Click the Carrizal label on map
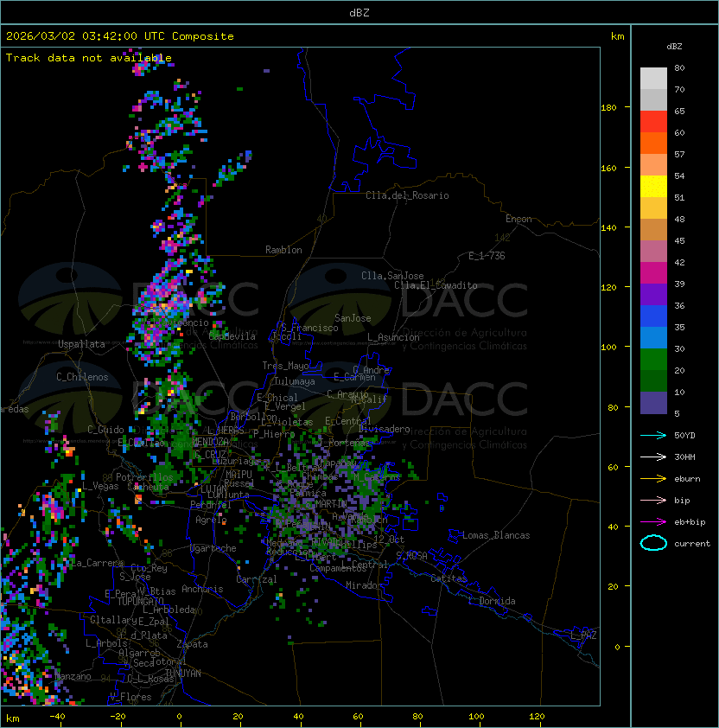Image resolution: width=719 pixels, height=728 pixels. click(257, 579)
